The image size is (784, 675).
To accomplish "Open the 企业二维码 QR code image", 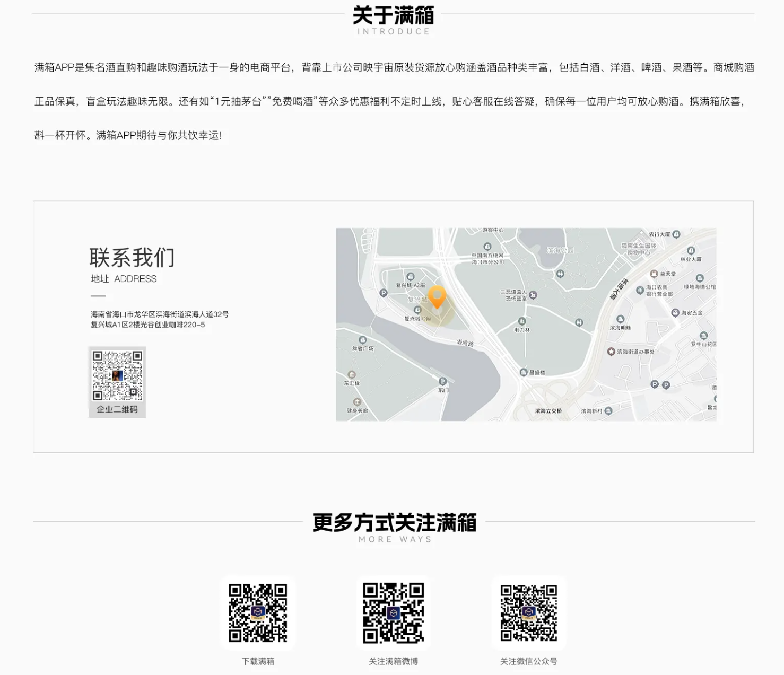I will (x=117, y=375).
